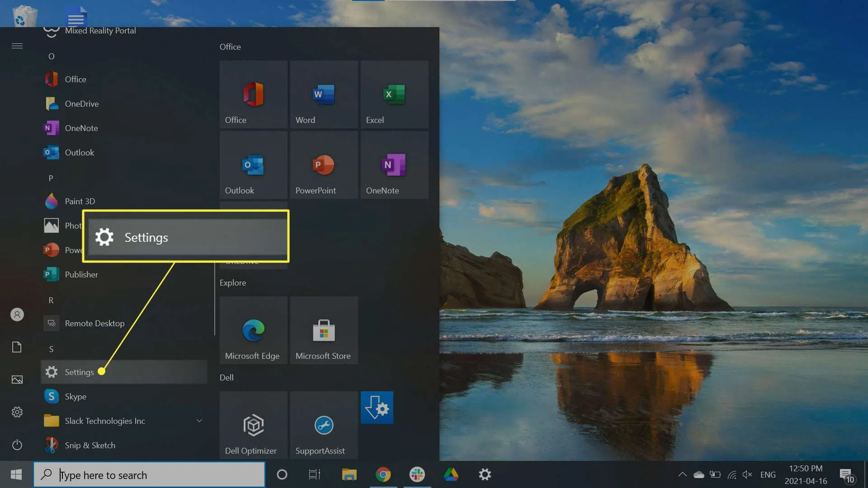This screenshot has height=488, width=868.
Task: Open Task View from the taskbar
Action: (x=314, y=474)
